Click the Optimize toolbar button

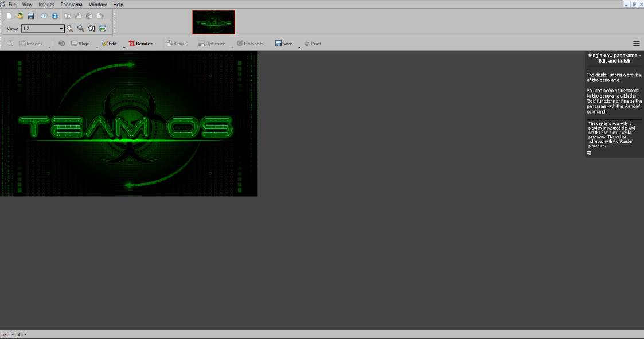coord(212,44)
